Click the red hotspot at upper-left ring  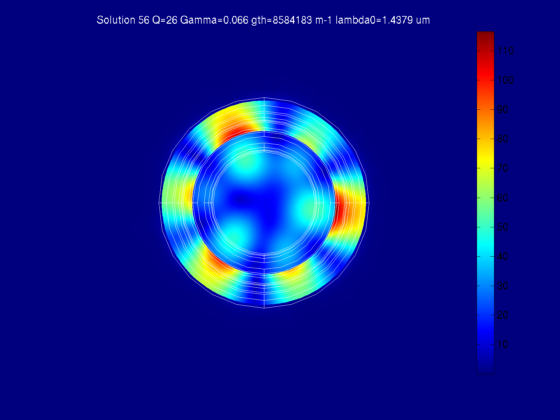234,132
